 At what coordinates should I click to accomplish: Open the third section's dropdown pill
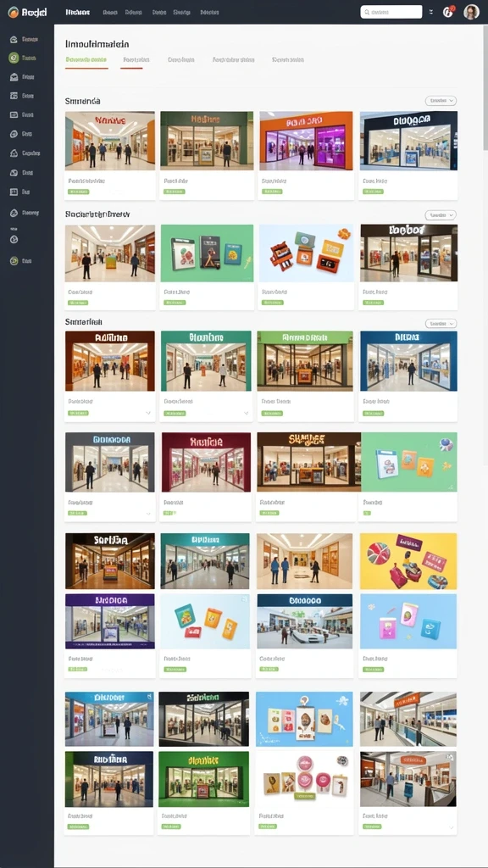[x=441, y=323]
